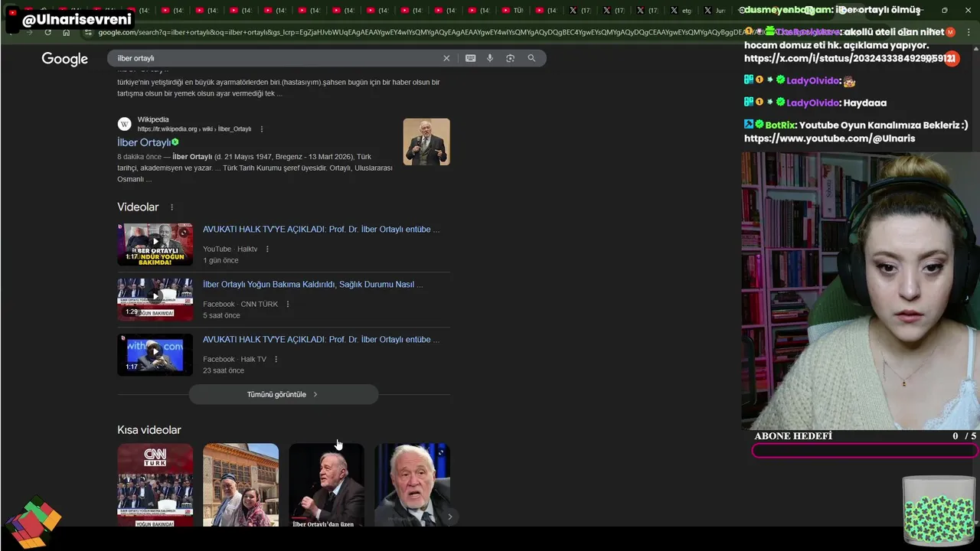Play the Facebook Halk TV video thumbnail
Viewport: 980px width, 551px height.
coord(155,354)
